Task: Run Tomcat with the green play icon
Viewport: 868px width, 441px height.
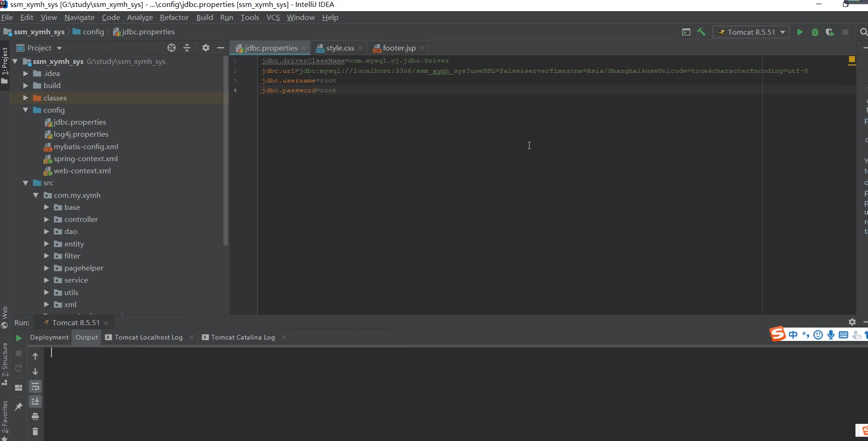Action: click(800, 32)
